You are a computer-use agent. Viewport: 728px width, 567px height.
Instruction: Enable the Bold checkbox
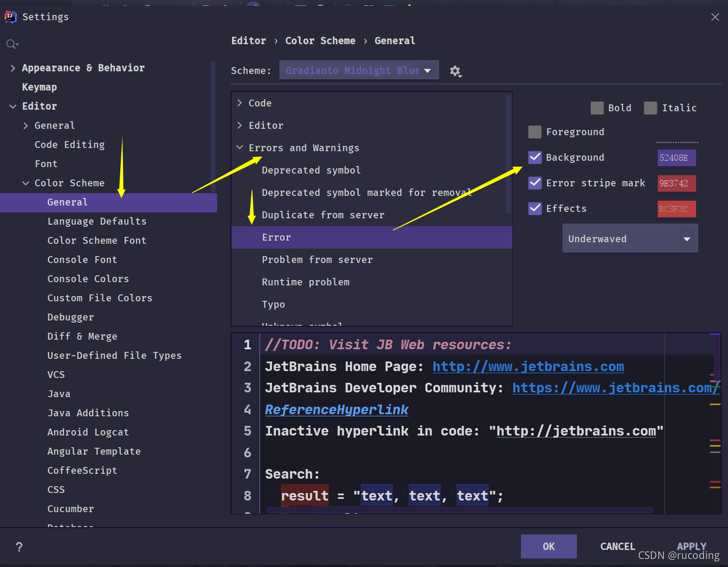coord(597,108)
